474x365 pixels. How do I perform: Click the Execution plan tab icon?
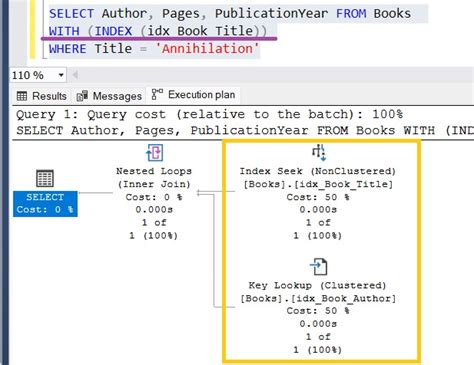click(157, 94)
